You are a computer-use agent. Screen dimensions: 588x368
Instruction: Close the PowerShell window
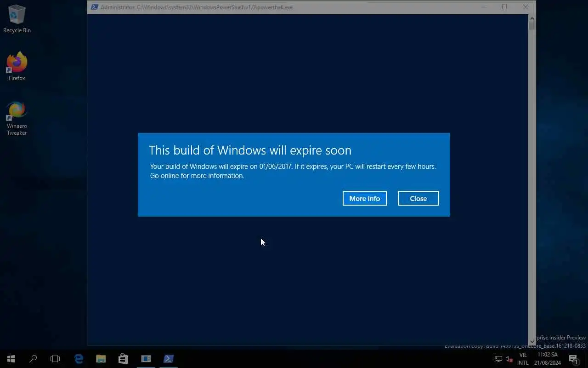click(526, 7)
